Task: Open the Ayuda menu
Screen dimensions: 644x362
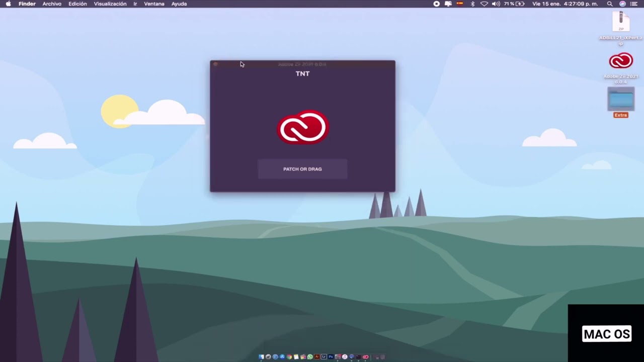Action: (x=179, y=4)
